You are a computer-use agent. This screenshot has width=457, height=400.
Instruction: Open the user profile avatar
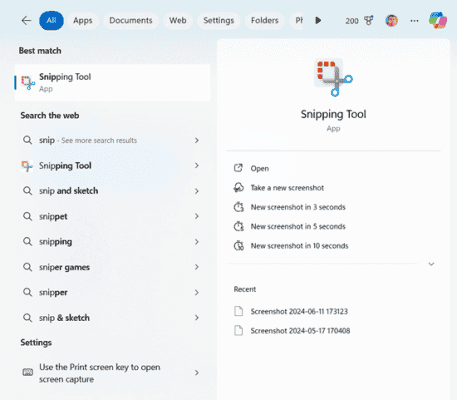pos(392,21)
